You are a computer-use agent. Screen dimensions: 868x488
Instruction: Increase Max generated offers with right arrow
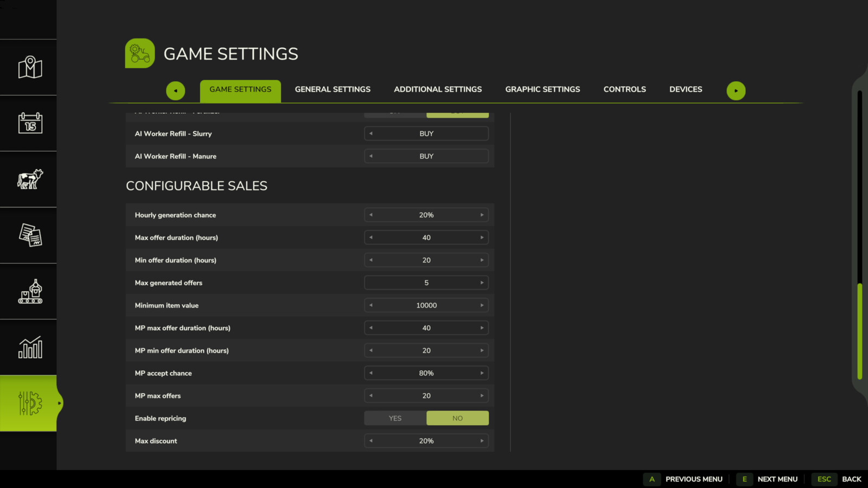[482, 283]
